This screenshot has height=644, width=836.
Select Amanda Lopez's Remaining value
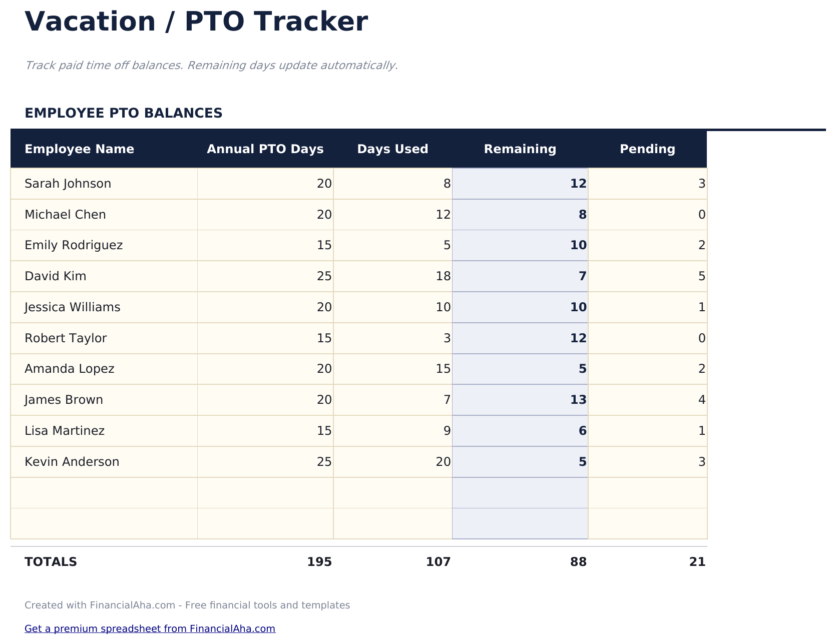581,369
